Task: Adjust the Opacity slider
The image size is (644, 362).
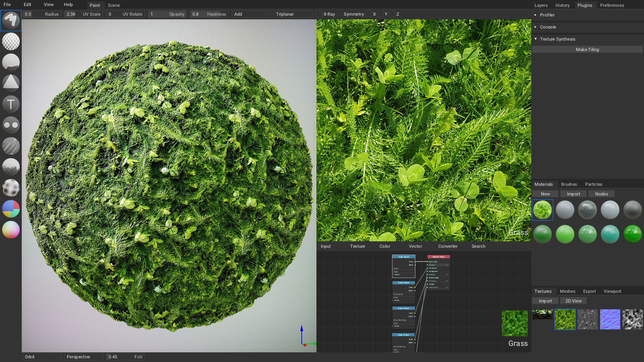Action: [167, 14]
